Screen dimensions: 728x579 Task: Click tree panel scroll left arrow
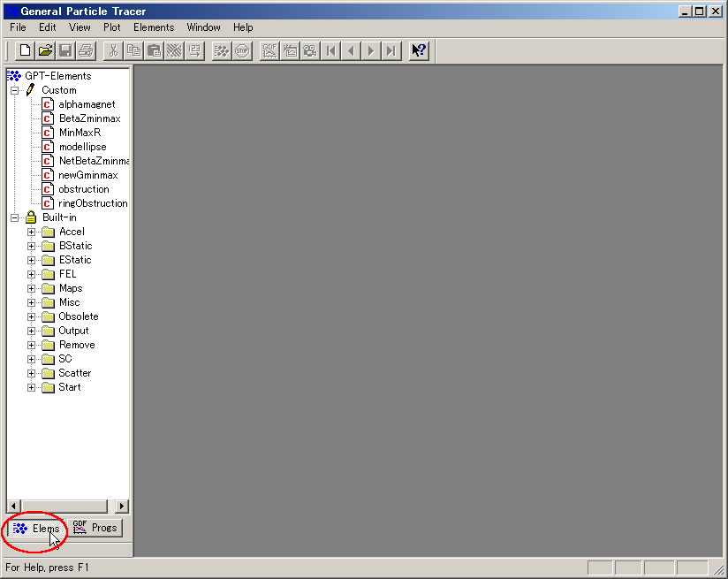(13, 506)
